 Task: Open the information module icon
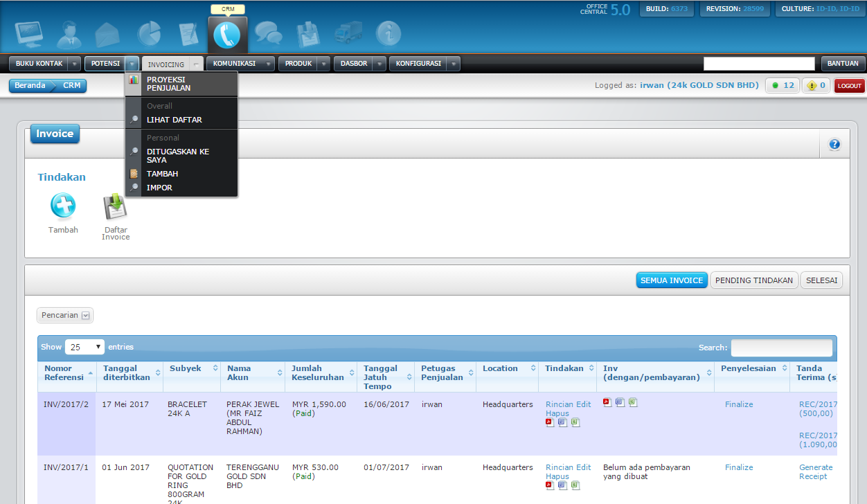pos(388,34)
